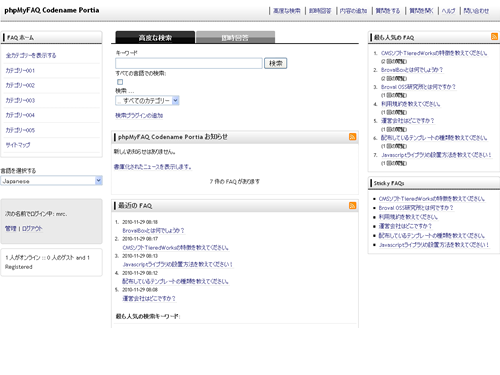Open the 管理 admin link
500x375 pixels.
pyautogui.click(x=11, y=228)
